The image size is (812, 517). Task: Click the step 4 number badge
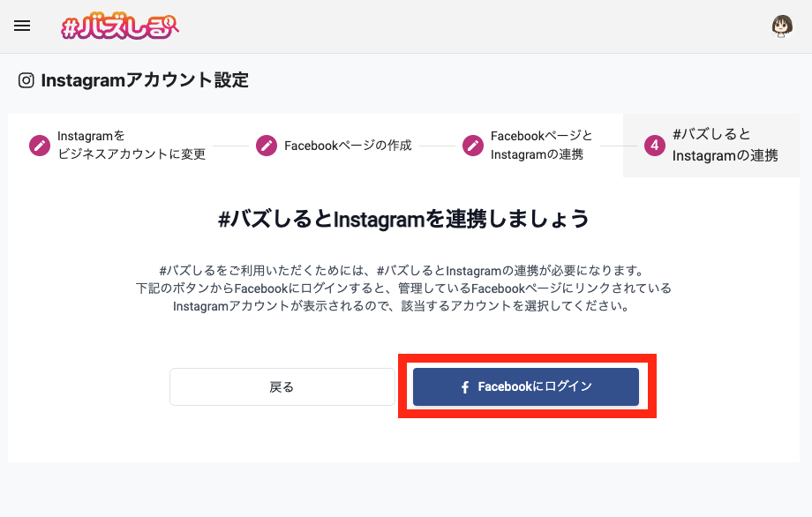[x=654, y=146]
